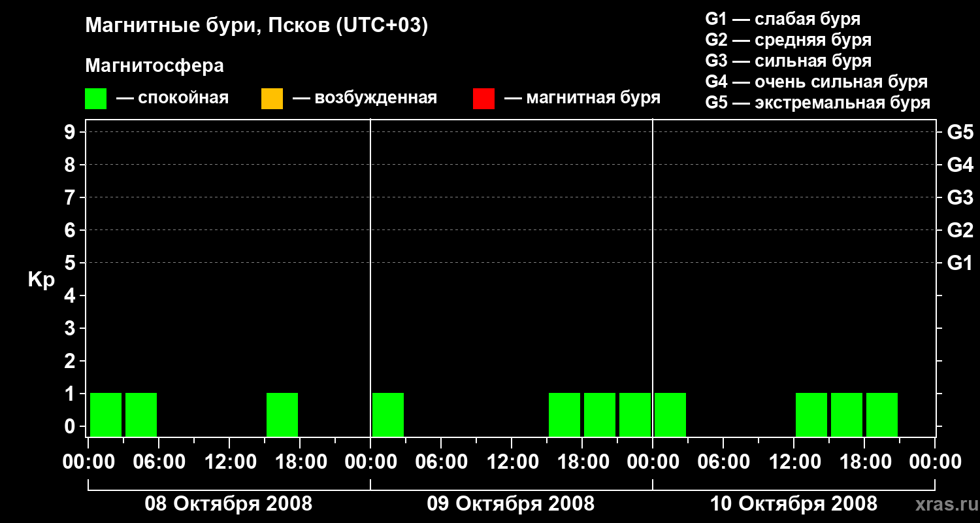The width and height of the screenshot is (980, 523).
Task: Select the 'G5 — экстремальная буря' legend line
Action: tap(818, 103)
